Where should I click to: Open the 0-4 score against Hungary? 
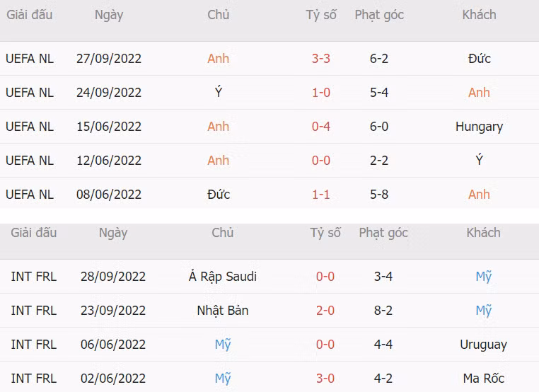coord(321,127)
